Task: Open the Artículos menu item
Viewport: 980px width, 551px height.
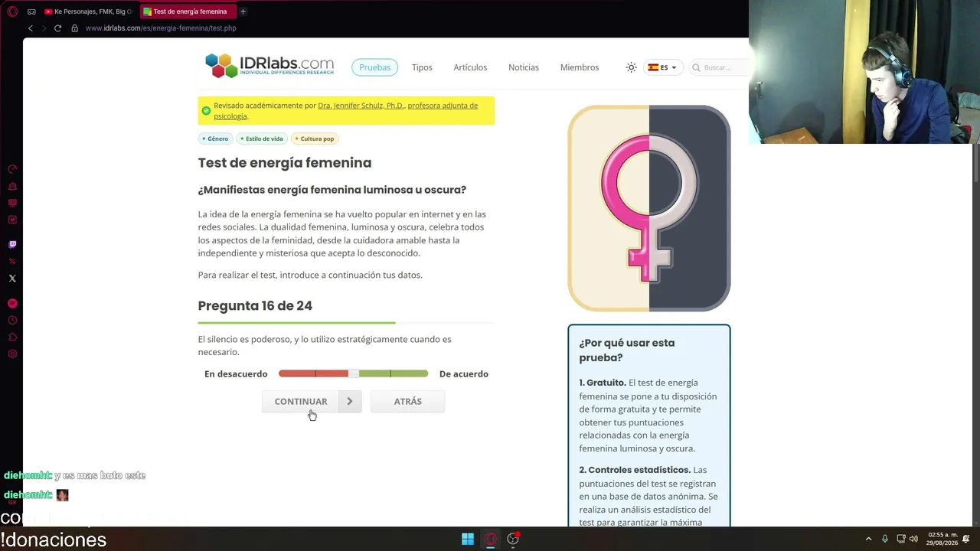Action: click(470, 67)
